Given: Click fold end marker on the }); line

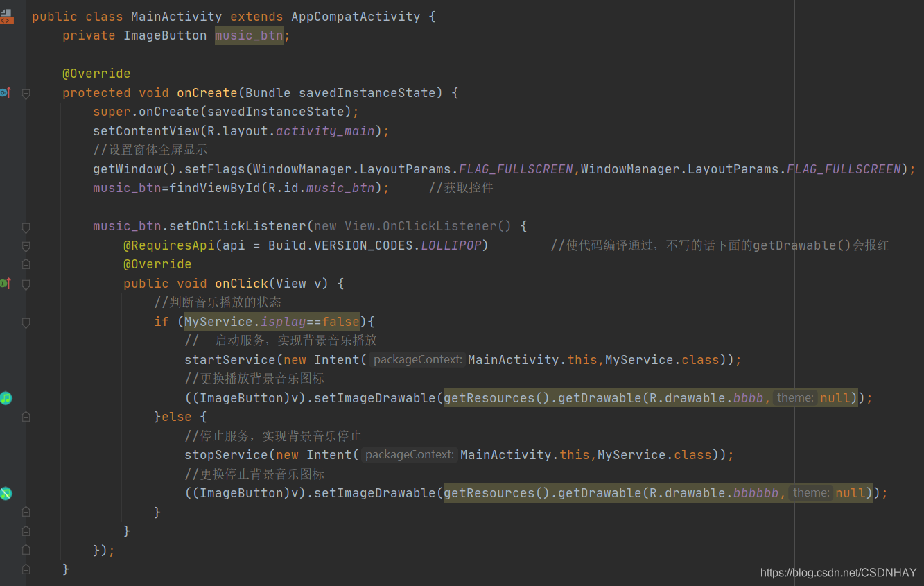Looking at the screenshot, I should tap(26, 551).
